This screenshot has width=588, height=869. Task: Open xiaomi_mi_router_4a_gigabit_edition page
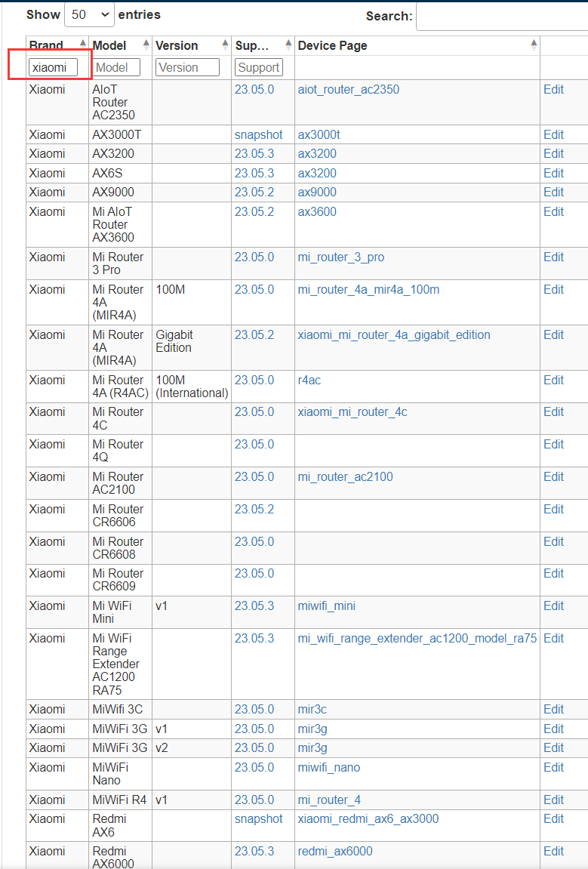[394, 334]
